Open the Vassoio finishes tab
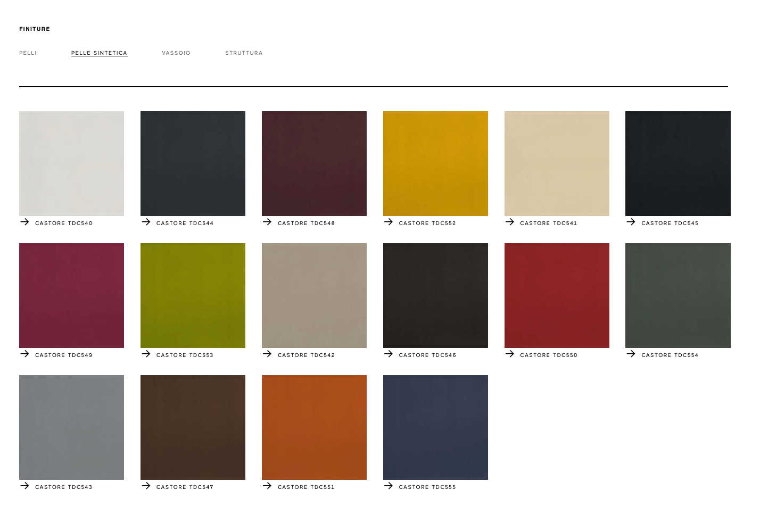The width and height of the screenshot is (760, 532). coord(176,53)
